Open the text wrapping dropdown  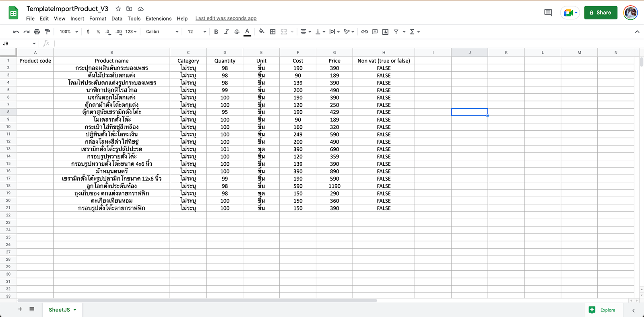334,32
